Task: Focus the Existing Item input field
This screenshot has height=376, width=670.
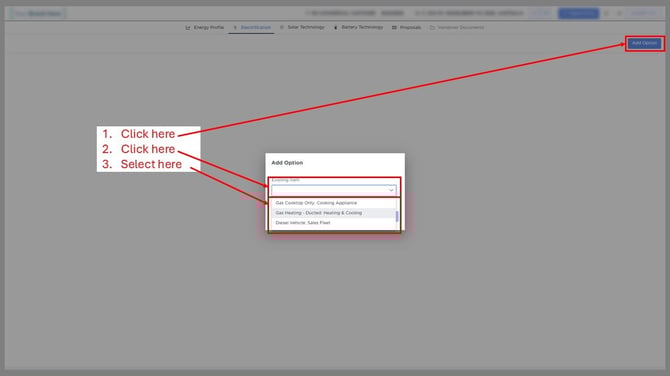Action: click(333, 190)
